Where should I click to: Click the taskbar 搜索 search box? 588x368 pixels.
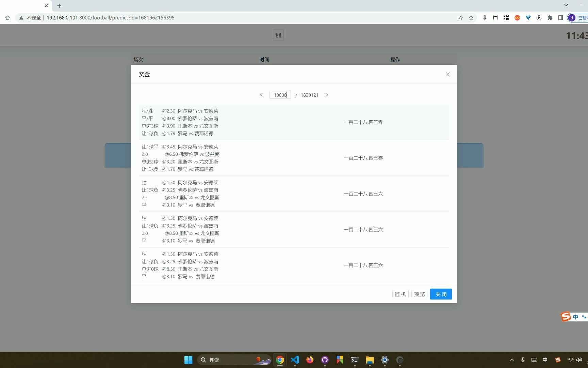pyautogui.click(x=234, y=360)
